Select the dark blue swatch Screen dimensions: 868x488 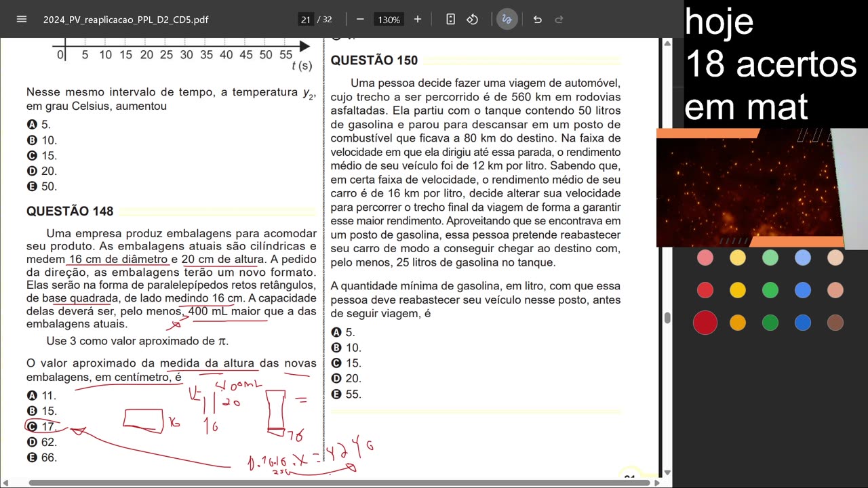(x=803, y=323)
